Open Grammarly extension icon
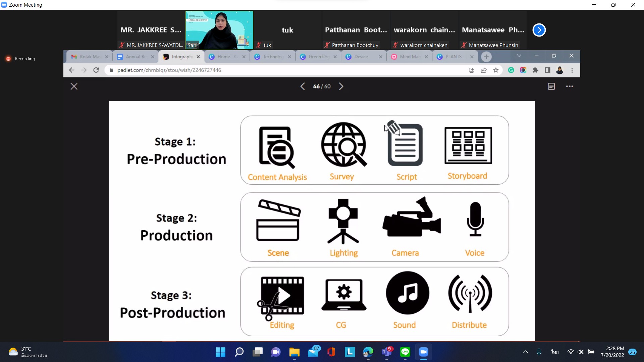The image size is (644, 362). pyautogui.click(x=511, y=70)
